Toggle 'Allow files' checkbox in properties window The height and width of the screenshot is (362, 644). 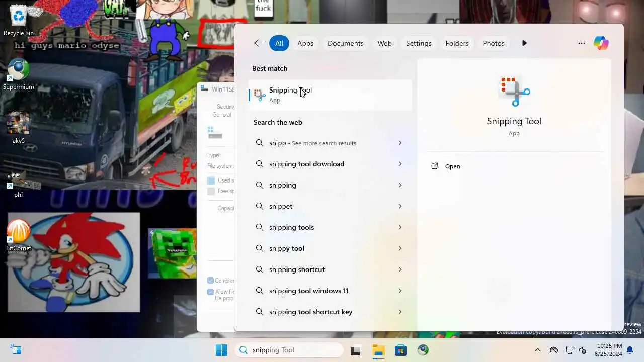(211, 292)
